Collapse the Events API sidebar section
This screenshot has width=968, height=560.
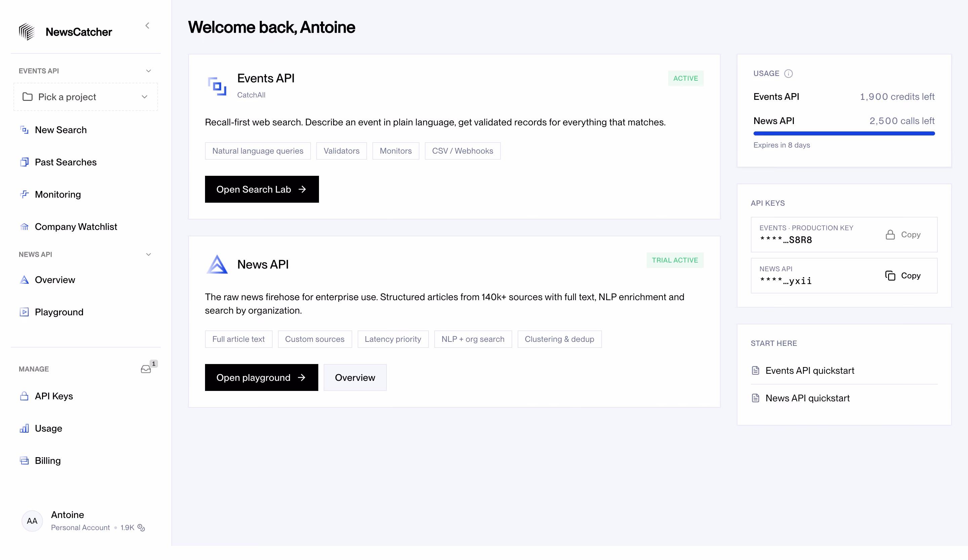149,71
